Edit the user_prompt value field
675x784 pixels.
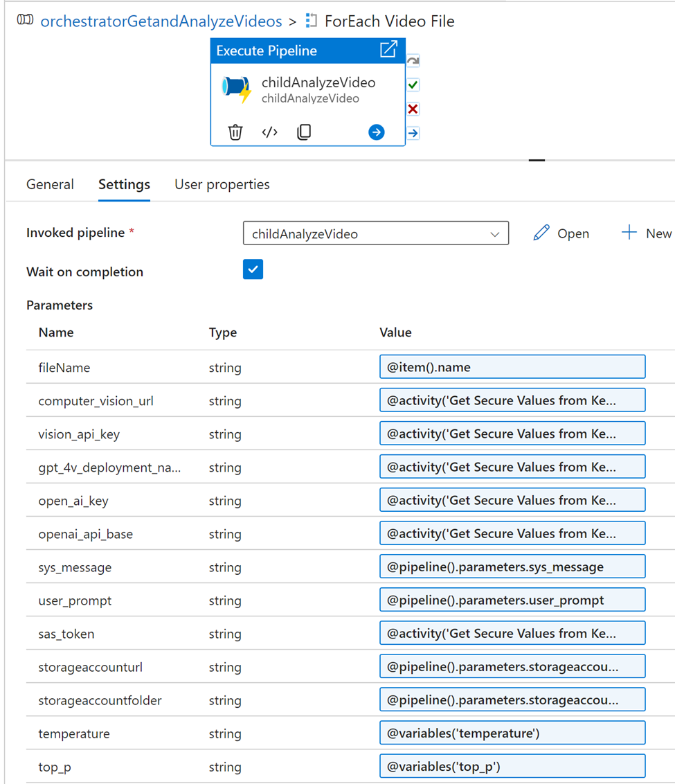pyautogui.click(x=512, y=600)
